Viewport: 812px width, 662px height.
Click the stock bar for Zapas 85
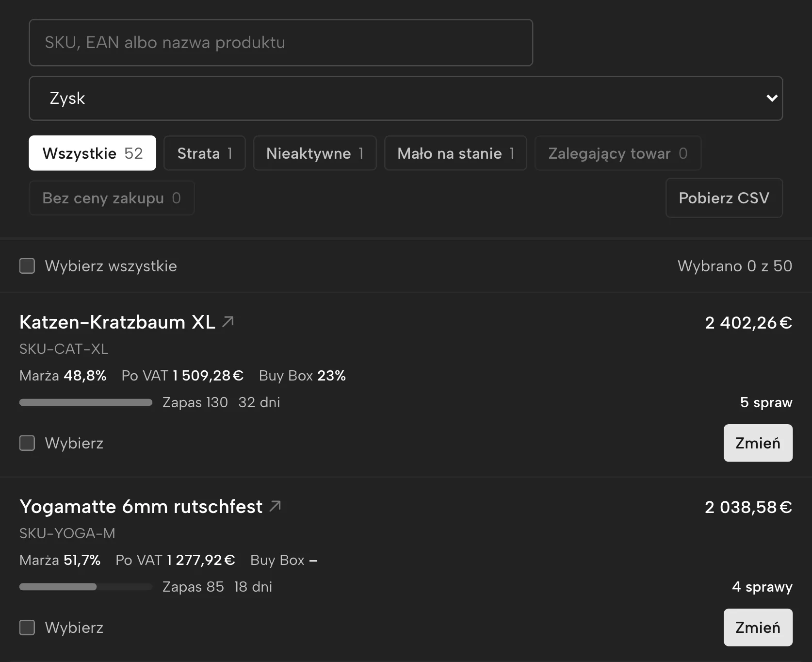click(x=86, y=587)
